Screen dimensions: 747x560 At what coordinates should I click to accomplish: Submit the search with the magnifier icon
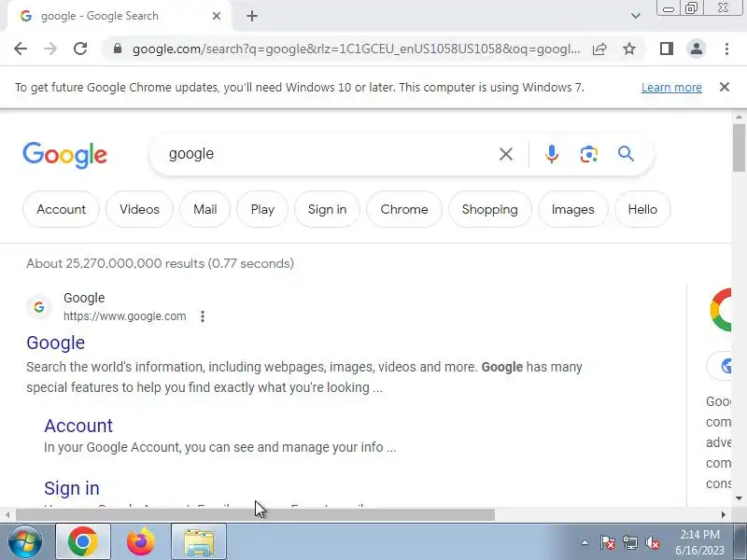coord(626,154)
